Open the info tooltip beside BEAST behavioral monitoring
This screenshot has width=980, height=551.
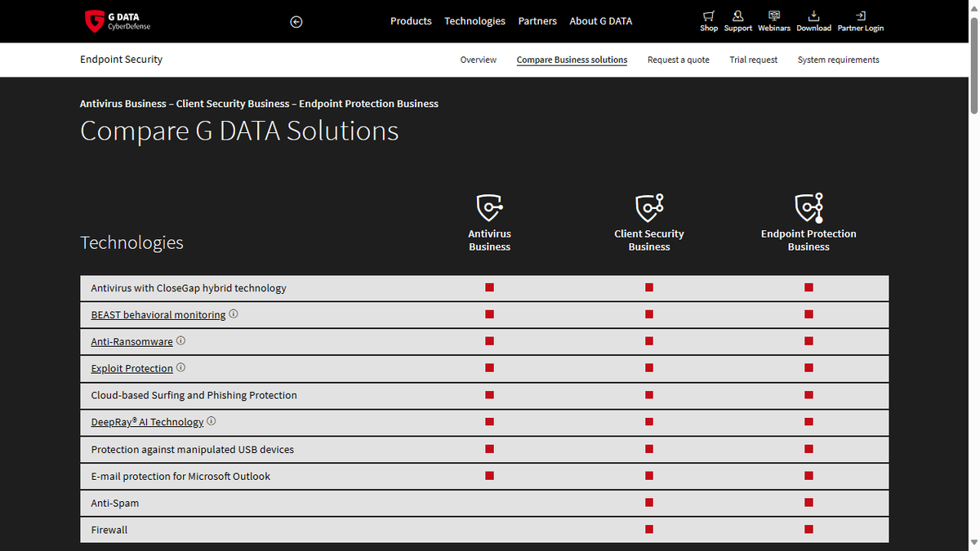(233, 313)
